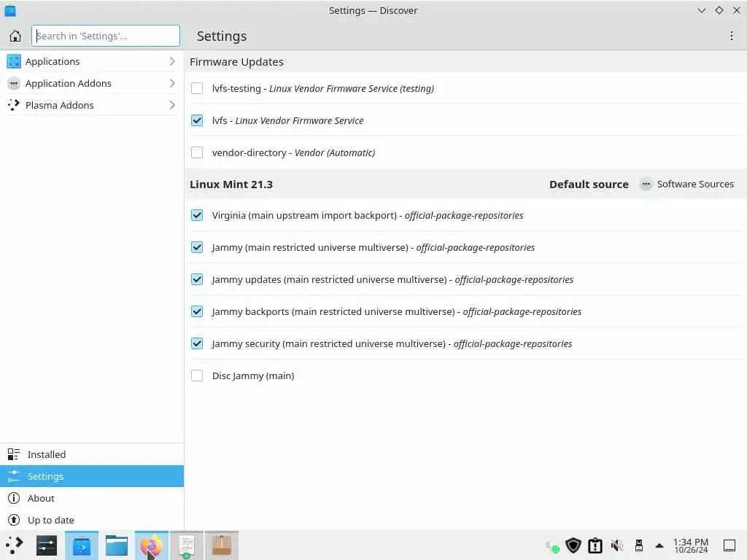747x560 pixels.
Task: Switch to Discover in the taskbar
Action: pyautogui.click(x=82, y=545)
